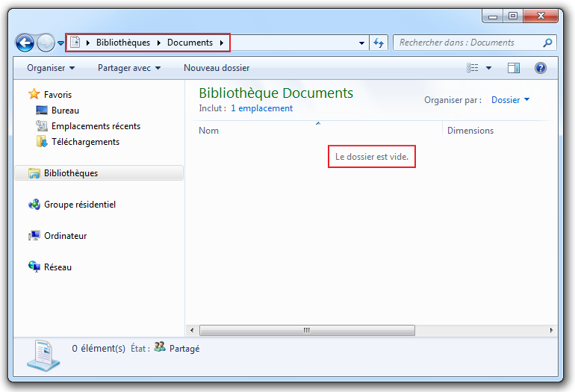Refresh the Documents folder view
Viewport: 575px width, 392px height.
(379, 43)
